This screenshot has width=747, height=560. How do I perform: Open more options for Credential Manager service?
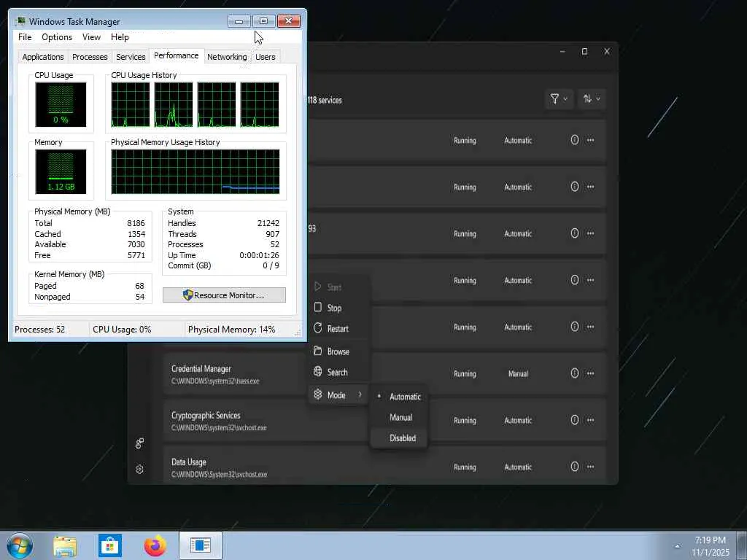click(591, 373)
